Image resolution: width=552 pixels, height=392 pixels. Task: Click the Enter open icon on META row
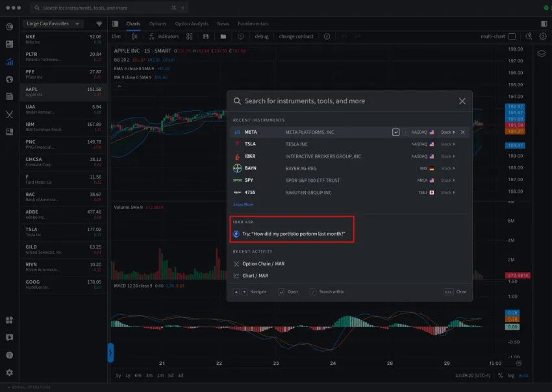(x=395, y=132)
